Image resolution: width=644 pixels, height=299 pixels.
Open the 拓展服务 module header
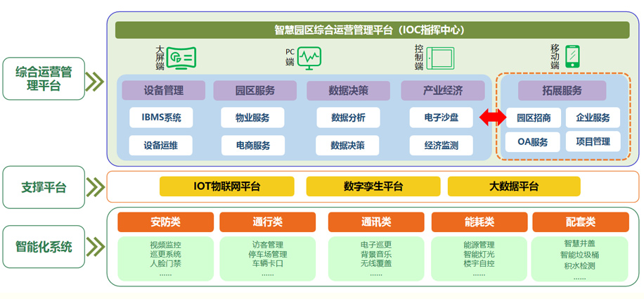tap(562, 90)
